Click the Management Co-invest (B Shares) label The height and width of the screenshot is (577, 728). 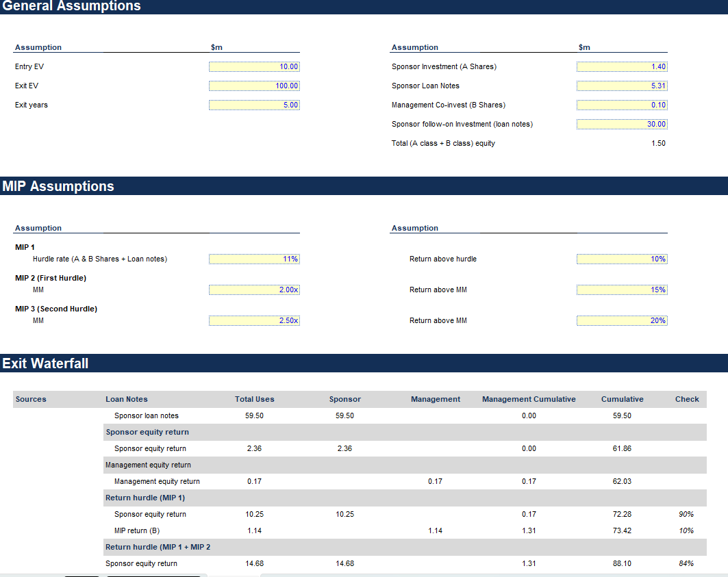[449, 105]
